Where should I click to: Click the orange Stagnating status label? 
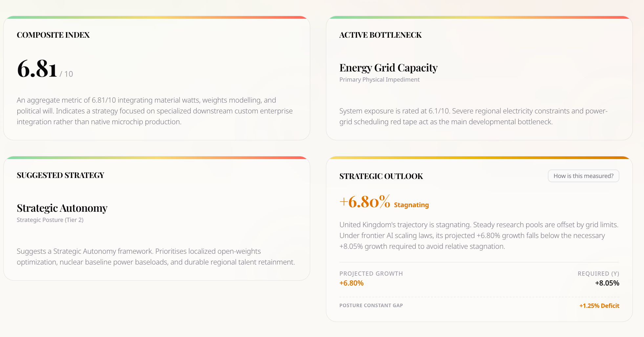click(411, 205)
